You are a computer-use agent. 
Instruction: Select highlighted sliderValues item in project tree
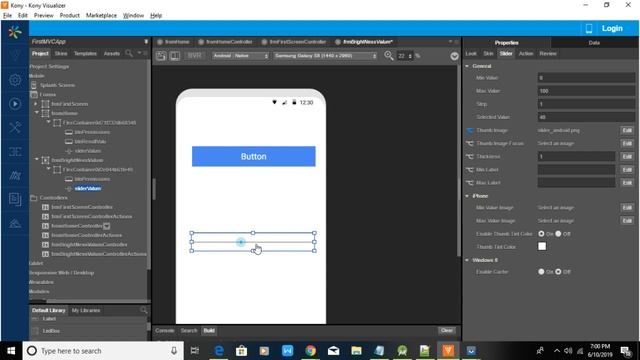click(88, 188)
